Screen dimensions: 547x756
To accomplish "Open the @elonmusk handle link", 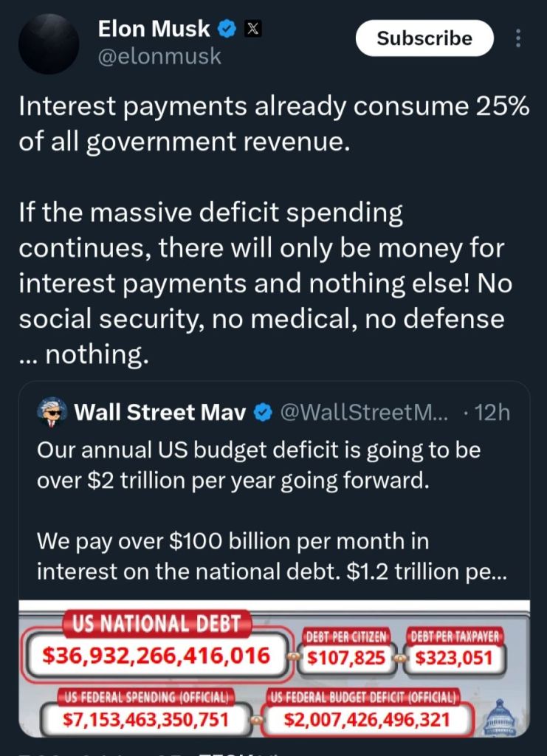I will tap(159, 57).
